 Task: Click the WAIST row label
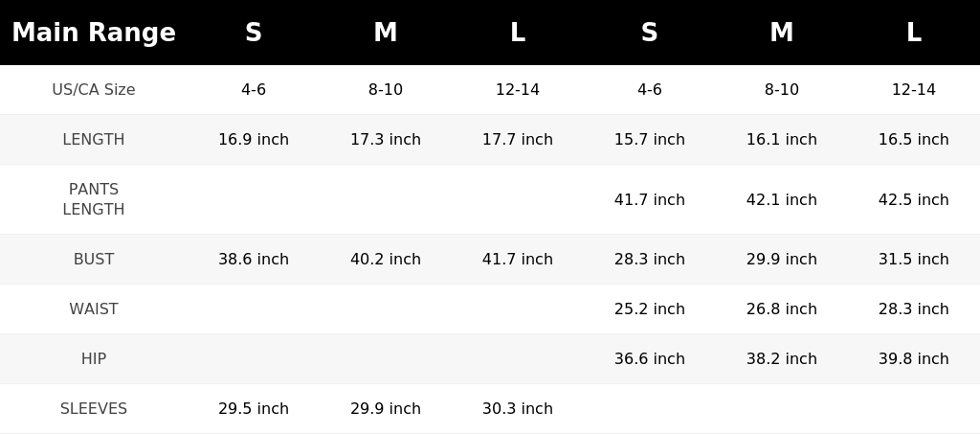[94, 308]
